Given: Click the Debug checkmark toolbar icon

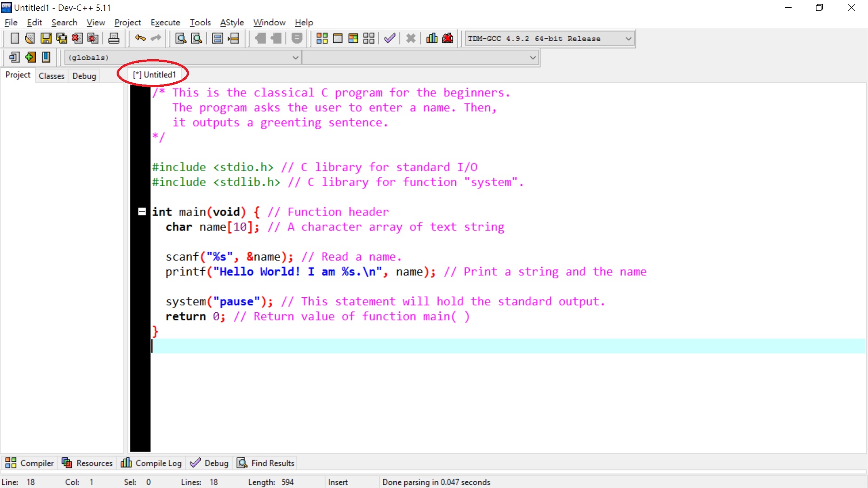Looking at the screenshot, I should 390,38.
